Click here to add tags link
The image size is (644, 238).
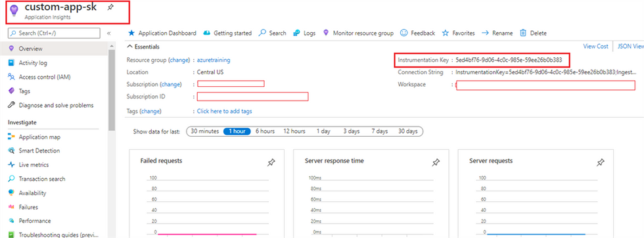[225, 111]
